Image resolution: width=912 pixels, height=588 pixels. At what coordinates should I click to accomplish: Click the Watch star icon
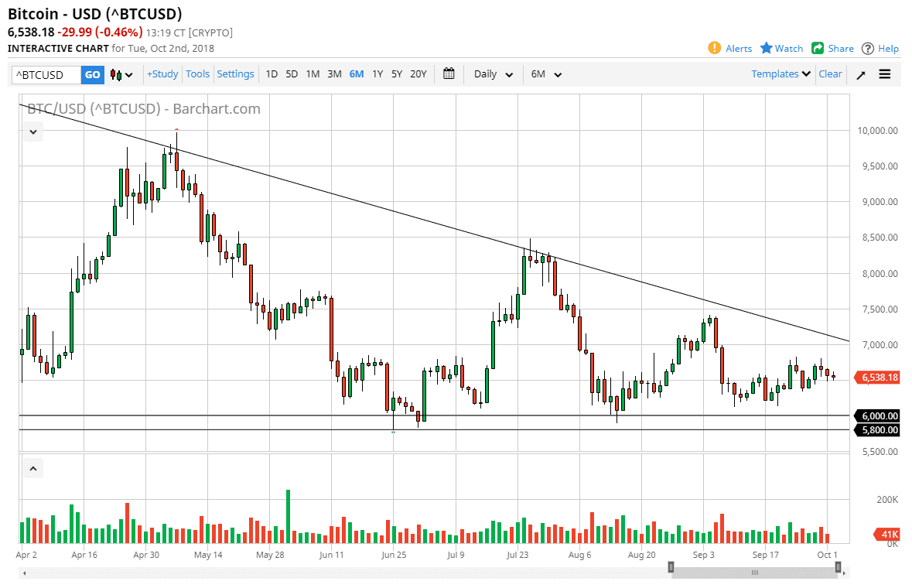pos(767,48)
